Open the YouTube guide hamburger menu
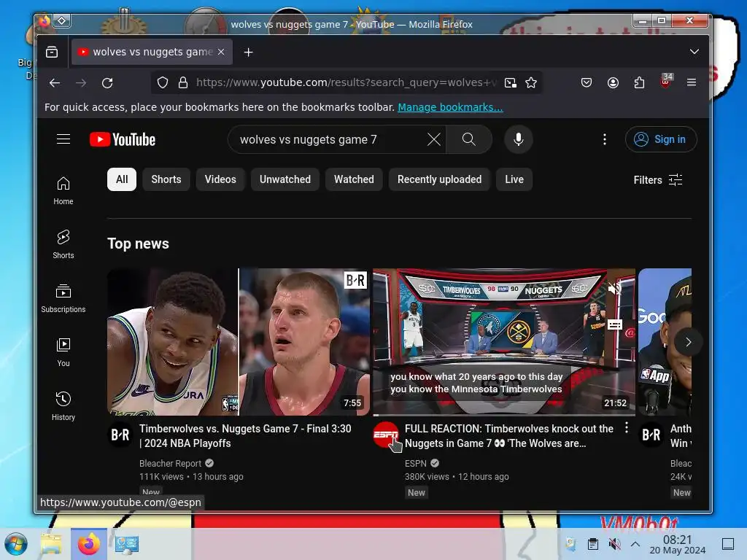Viewport: 747px width, 560px height. pyautogui.click(x=63, y=139)
